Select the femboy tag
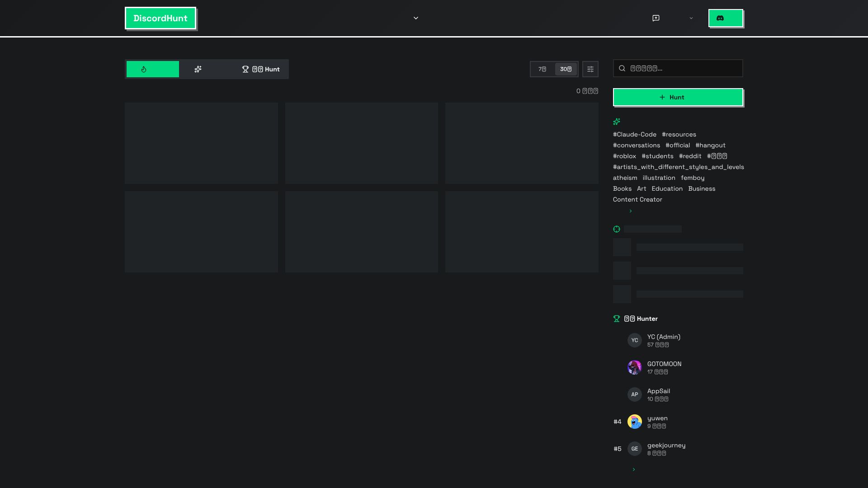 693,178
